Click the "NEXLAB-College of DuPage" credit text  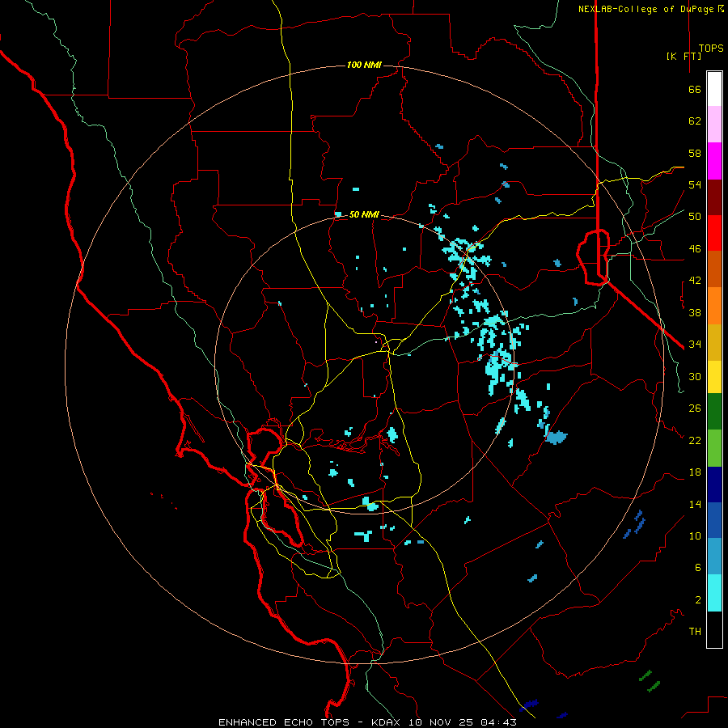tap(647, 9)
